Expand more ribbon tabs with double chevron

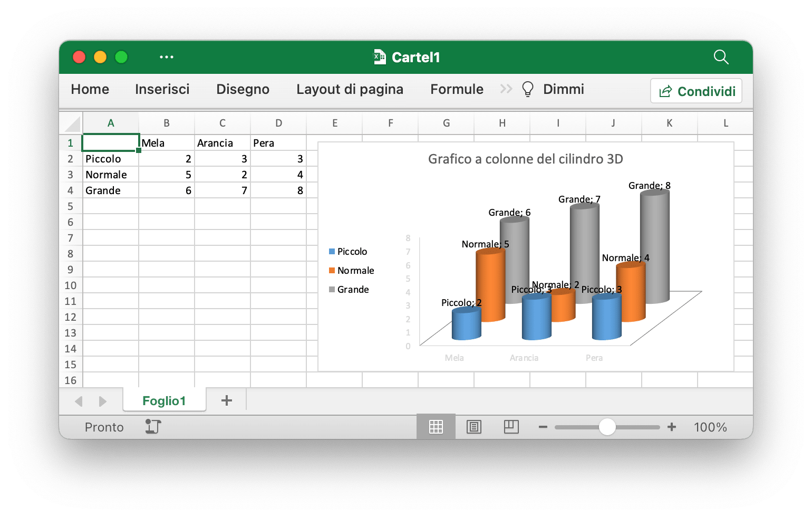pos(506,89)
